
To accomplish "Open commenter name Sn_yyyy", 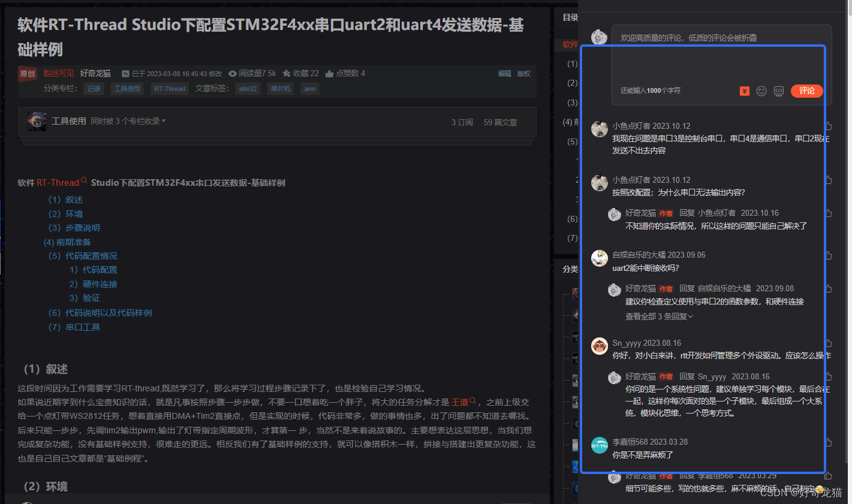I will click(x=627, y=343).
